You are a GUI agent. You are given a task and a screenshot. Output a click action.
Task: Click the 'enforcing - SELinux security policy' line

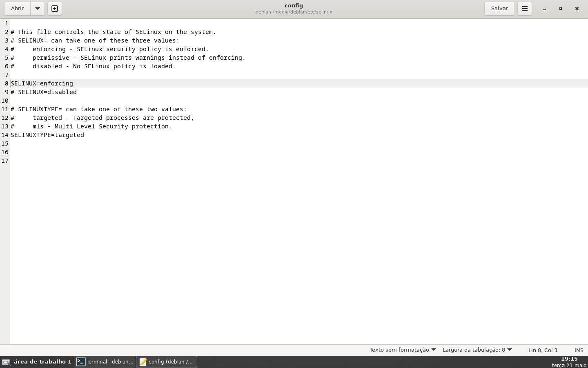(x=109, y=49)
